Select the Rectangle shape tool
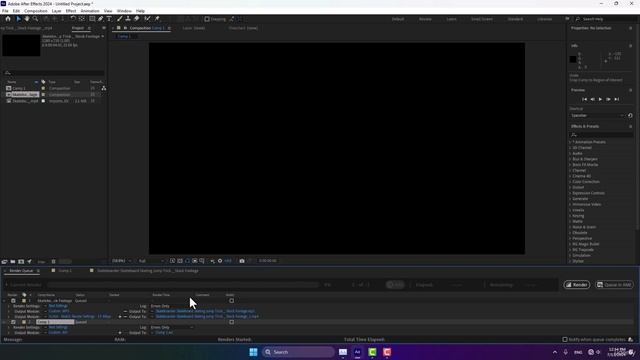This screenshot has width=640, height=360. point(92,19)
